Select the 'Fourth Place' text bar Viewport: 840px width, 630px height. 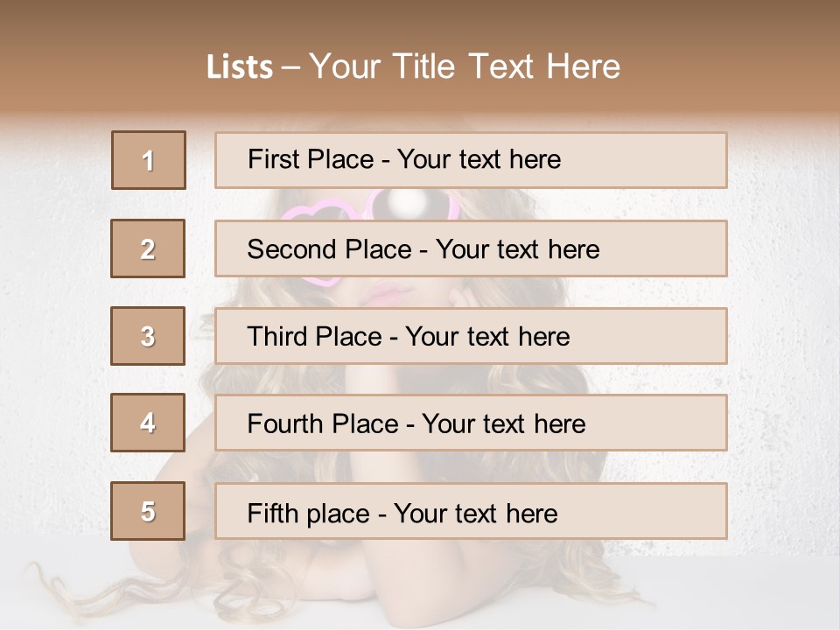[471, 423]
